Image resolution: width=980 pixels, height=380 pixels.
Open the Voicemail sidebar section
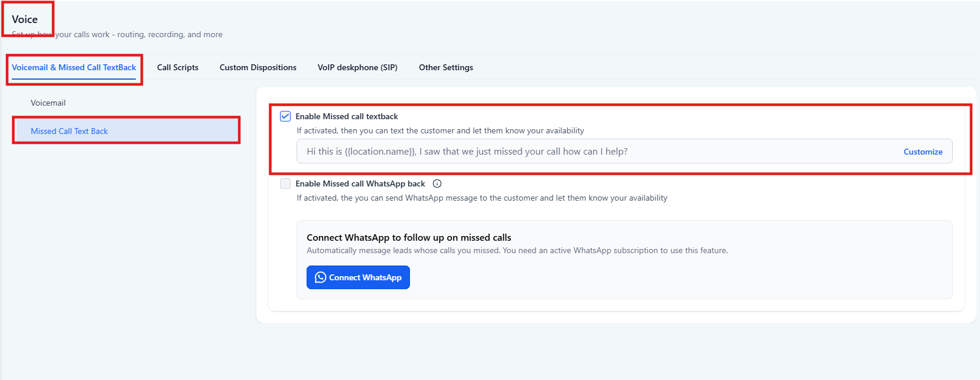(x=48, y=103)
